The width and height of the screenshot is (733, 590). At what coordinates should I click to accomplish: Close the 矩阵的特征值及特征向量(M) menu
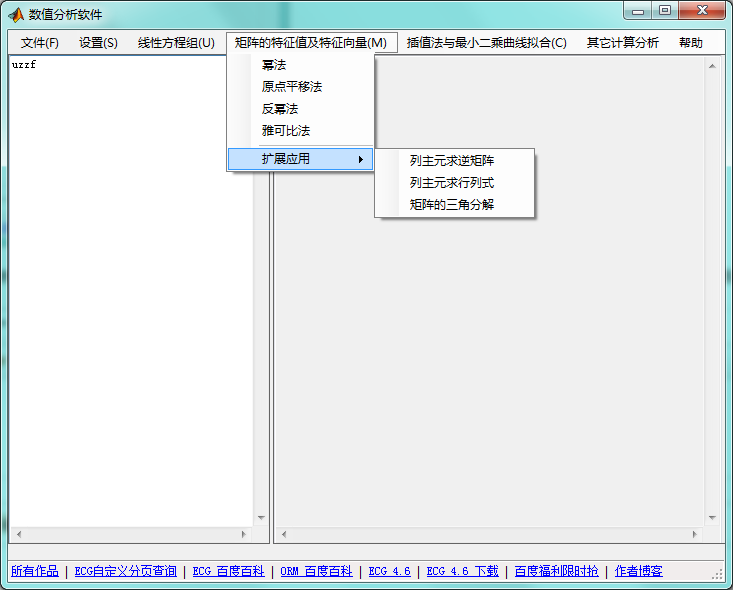tap(311, 43)
